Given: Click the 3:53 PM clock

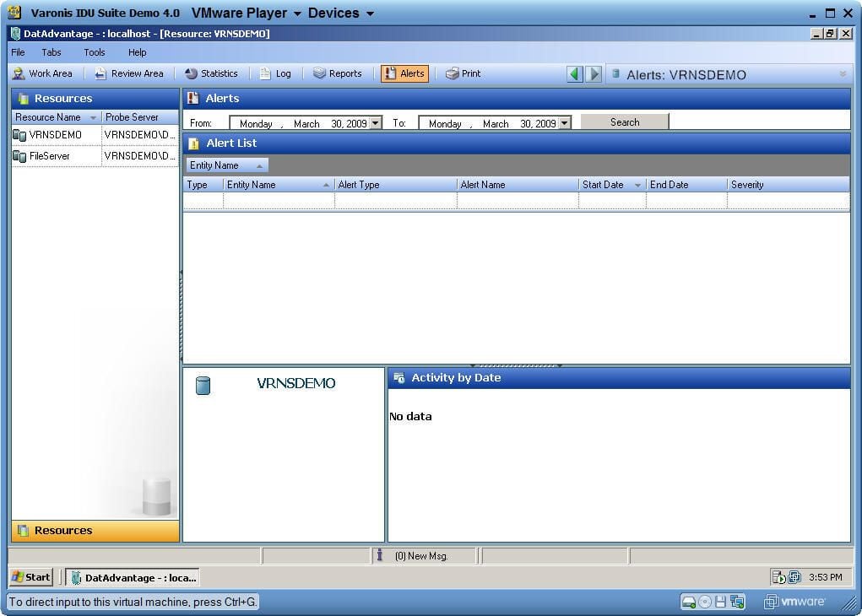Looking at the screenshot, I should [x=825, y=577].
